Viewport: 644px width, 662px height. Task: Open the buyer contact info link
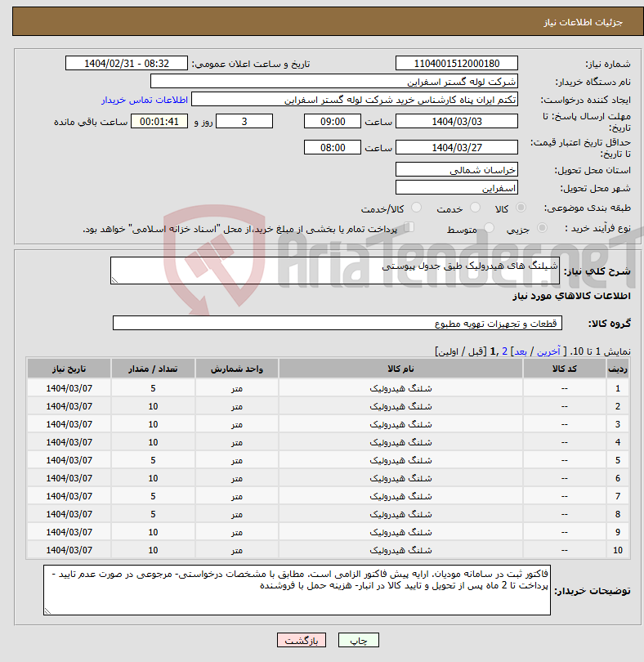pyautogui.click(x=145, y=100)
